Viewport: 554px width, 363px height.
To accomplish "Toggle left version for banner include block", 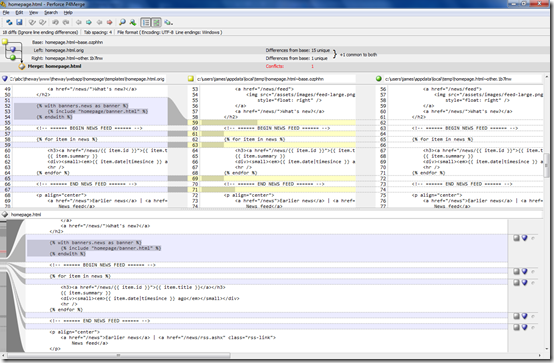I will pos(525,238).
